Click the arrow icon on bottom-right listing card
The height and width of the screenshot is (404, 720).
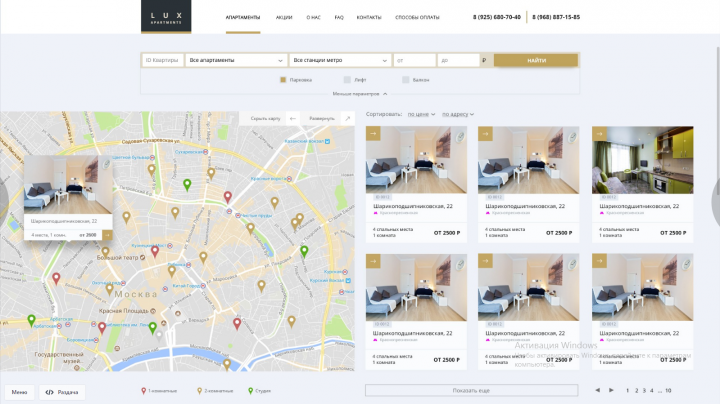[599, 261]
